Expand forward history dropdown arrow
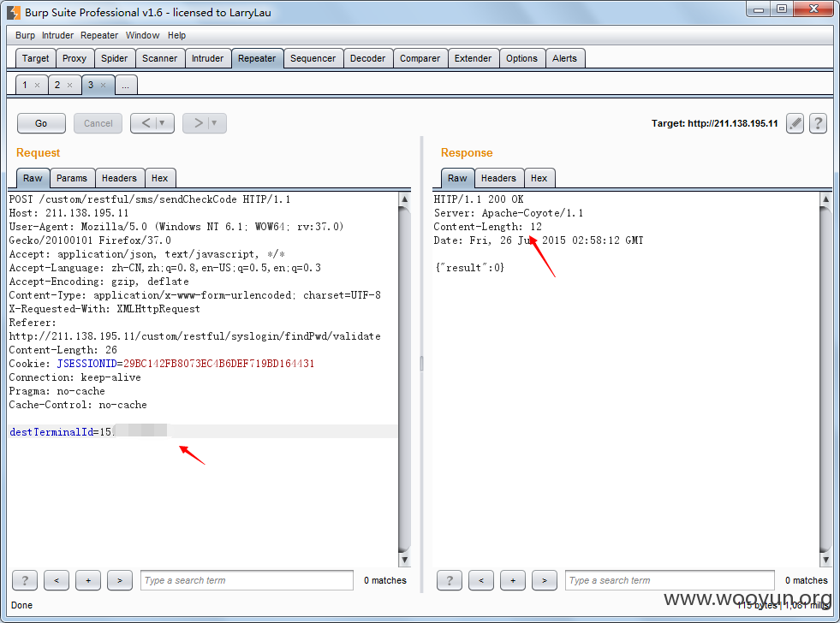This screenshot has height=623, width=840. coord(214,123)
